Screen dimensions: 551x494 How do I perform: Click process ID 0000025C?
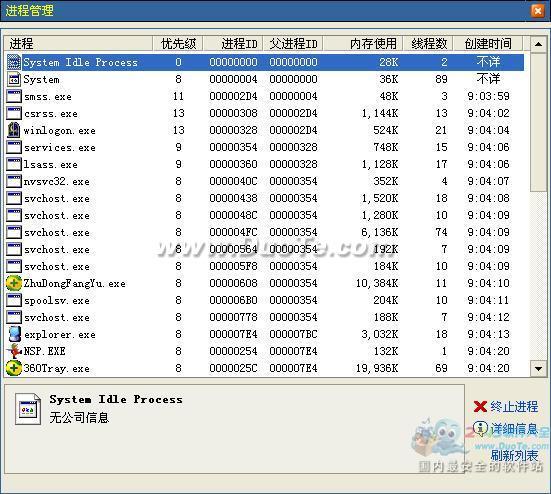[x=233, y=368]
